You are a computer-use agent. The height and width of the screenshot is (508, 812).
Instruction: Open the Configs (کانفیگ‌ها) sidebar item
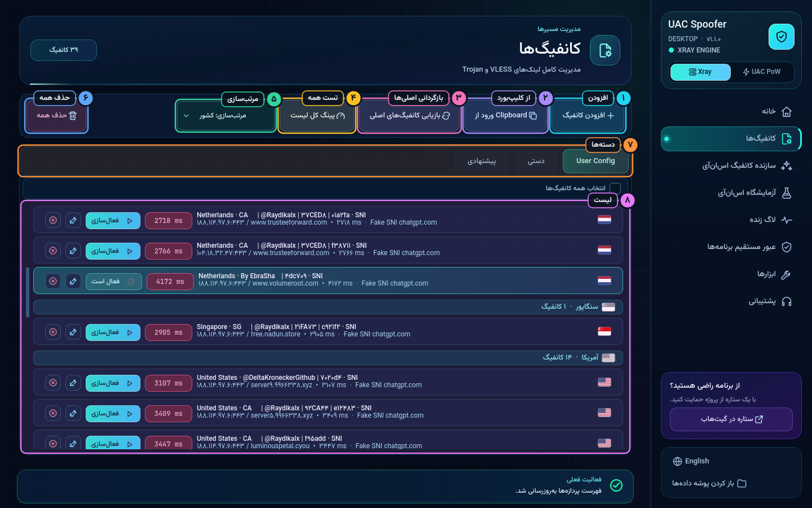click(731, 139)
